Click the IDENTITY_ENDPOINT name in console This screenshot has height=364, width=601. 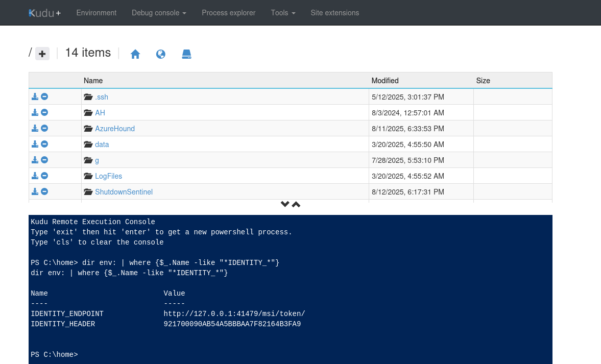coord(67,313)
